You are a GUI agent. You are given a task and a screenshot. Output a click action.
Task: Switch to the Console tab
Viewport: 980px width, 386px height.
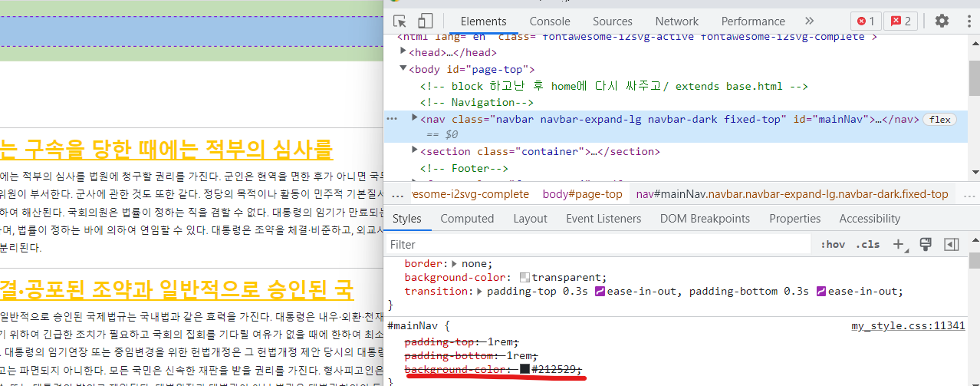point(550,21)
